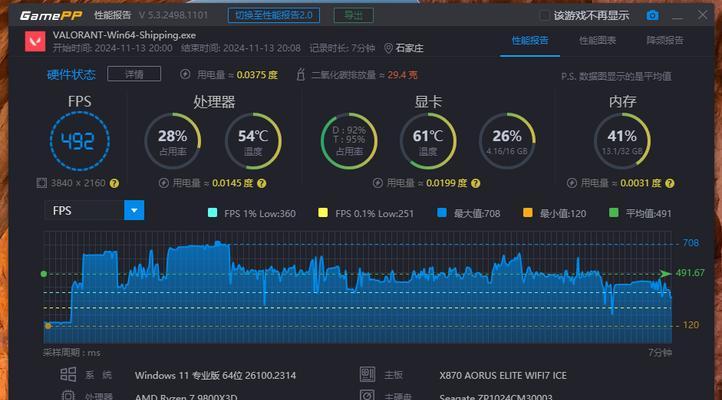The height and width of the screenshot is (400, 722).
Task: Click the CO2 emission icon
Action: pos(301,74)
